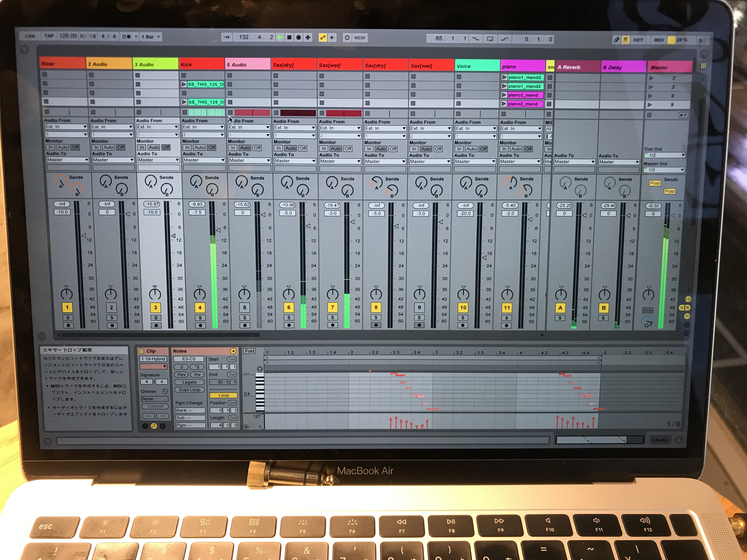Open Cue Out 1/2 dropdown
This screenshot has width=747, height=560.
click(665, 155)
